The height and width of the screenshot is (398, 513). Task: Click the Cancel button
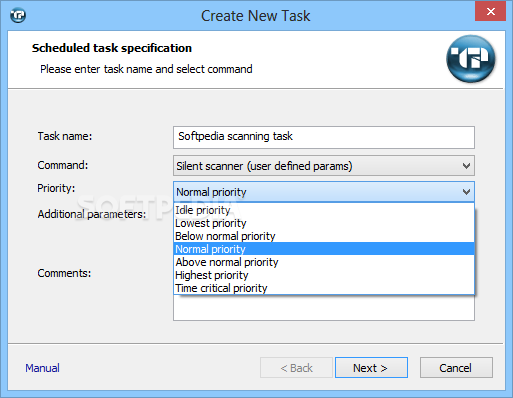click(456, 368)
